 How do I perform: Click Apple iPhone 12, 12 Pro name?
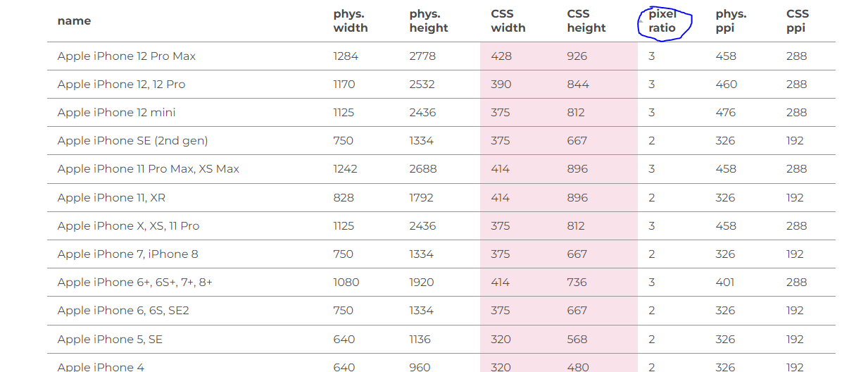pyautogui.click(x=121, y=85)
